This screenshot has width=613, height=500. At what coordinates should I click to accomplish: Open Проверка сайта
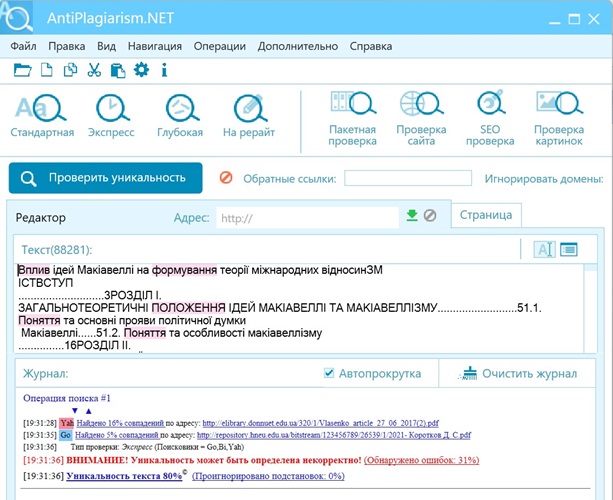(x=421, y=118)
